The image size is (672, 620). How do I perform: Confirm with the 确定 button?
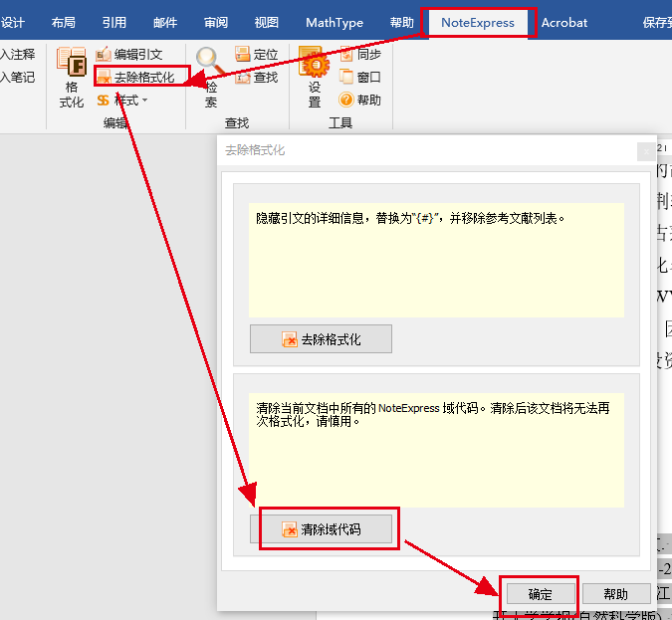coord(541,594)
